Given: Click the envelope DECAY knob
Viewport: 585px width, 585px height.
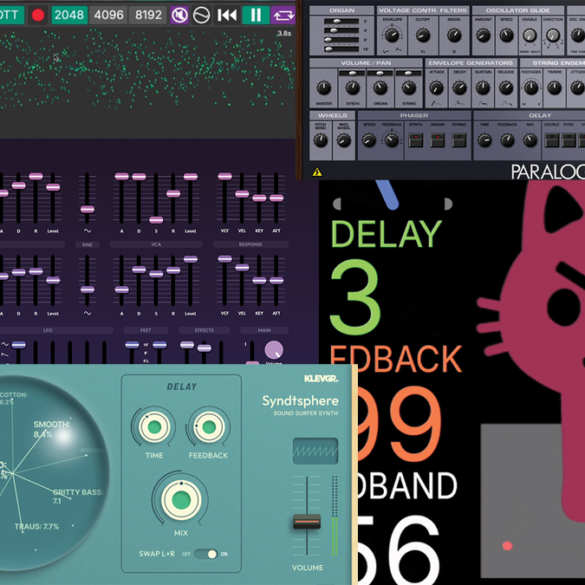Looking at the screenshot, I should (x=460, y=88).
